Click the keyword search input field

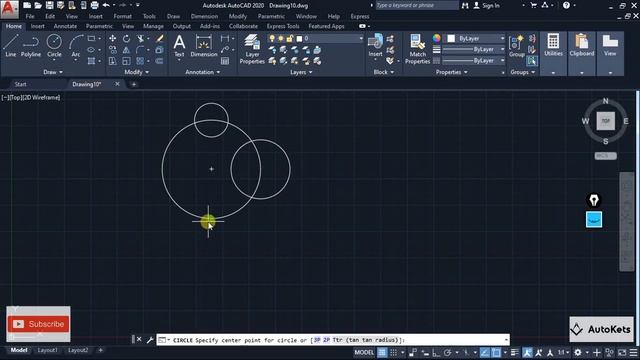click(x=416, y=5)
